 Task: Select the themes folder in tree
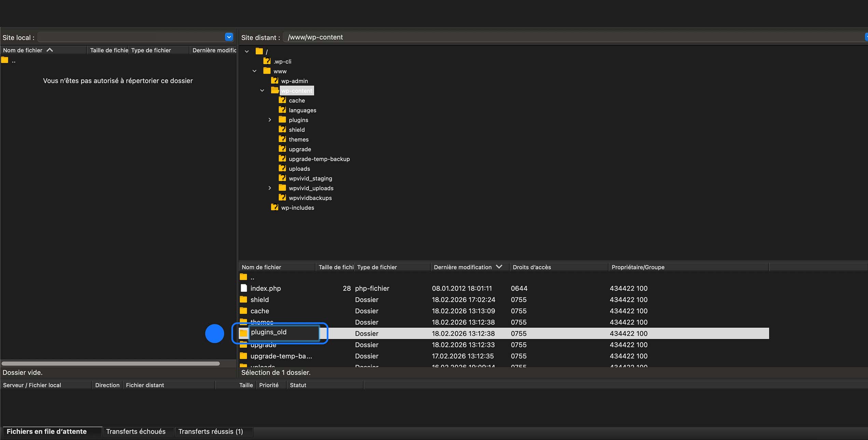298,139
